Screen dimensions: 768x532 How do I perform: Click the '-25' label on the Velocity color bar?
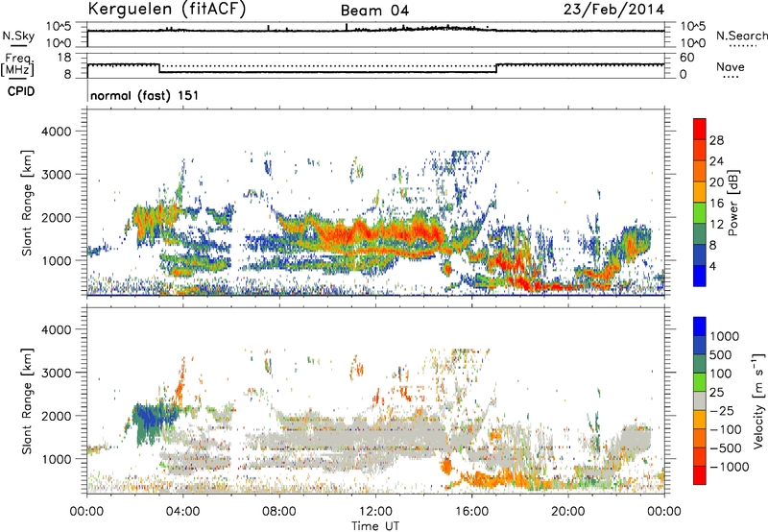pyautogui.click(x=721, y=411)
